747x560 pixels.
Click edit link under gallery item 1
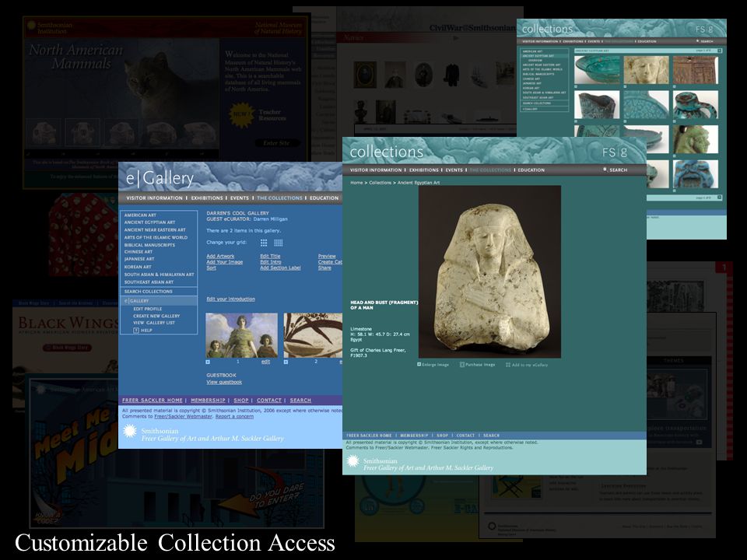[266, 362]
